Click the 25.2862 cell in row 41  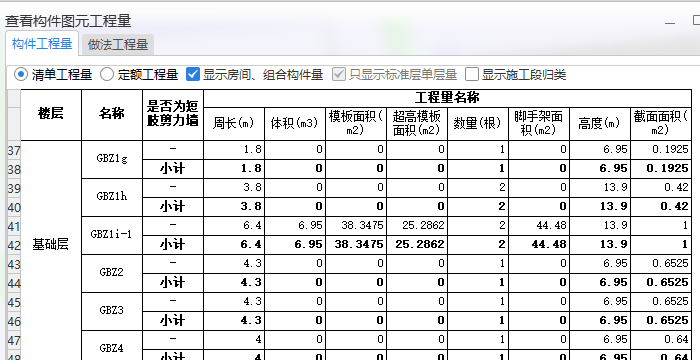point(417,226)
